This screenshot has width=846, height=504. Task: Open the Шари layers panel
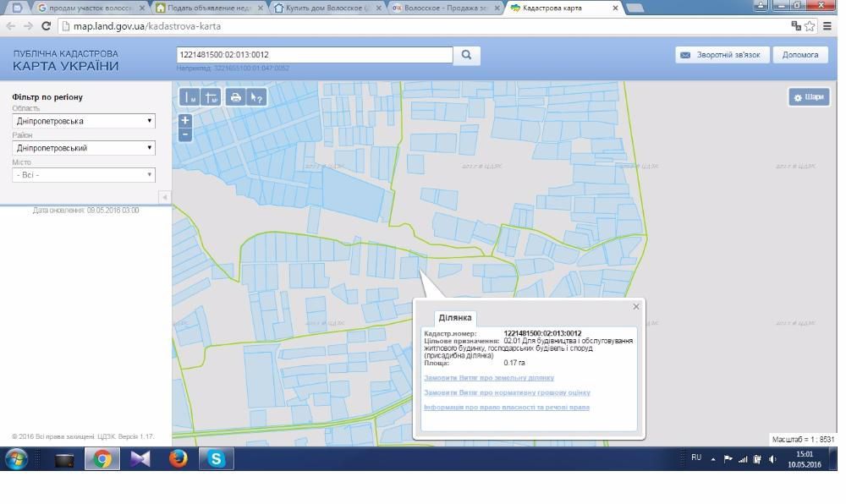click(x=809, y=97)
